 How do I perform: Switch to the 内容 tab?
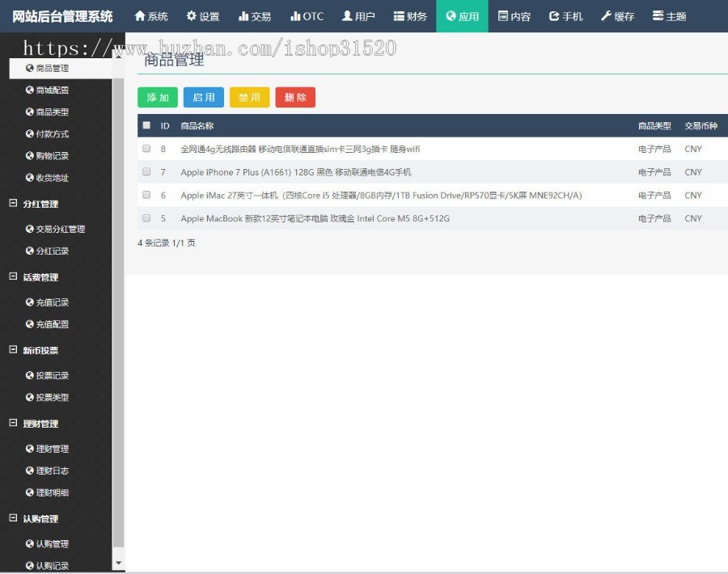click(x=515, y=15)
